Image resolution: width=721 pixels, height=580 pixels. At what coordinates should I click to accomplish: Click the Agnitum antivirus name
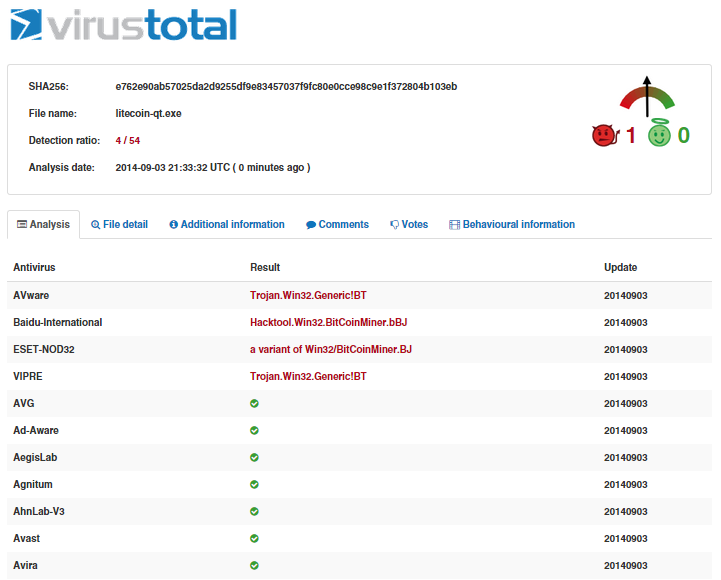[33, 484]
